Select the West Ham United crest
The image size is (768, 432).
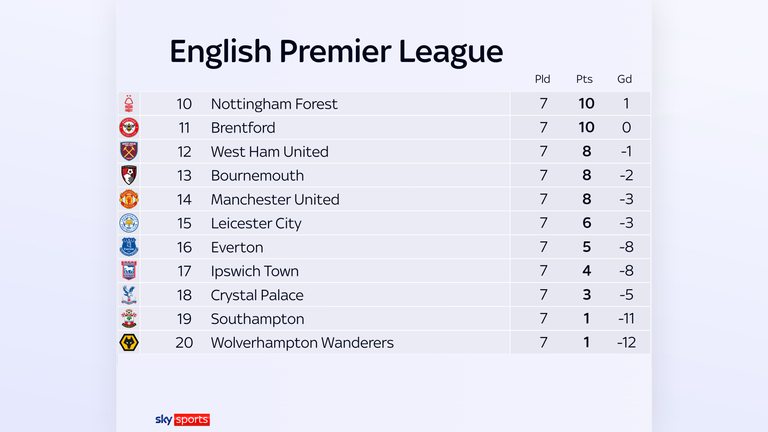(x=129, y=151)
